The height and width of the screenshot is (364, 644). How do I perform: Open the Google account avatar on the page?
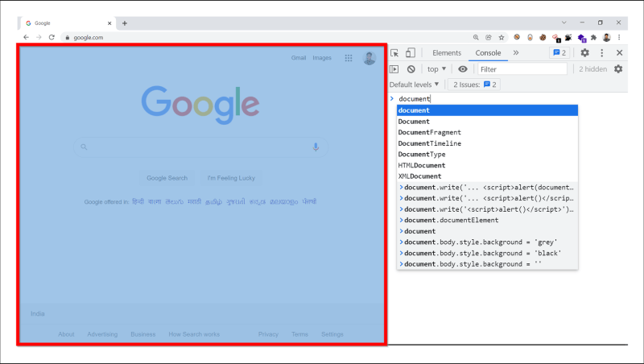[x=369, y=58]
